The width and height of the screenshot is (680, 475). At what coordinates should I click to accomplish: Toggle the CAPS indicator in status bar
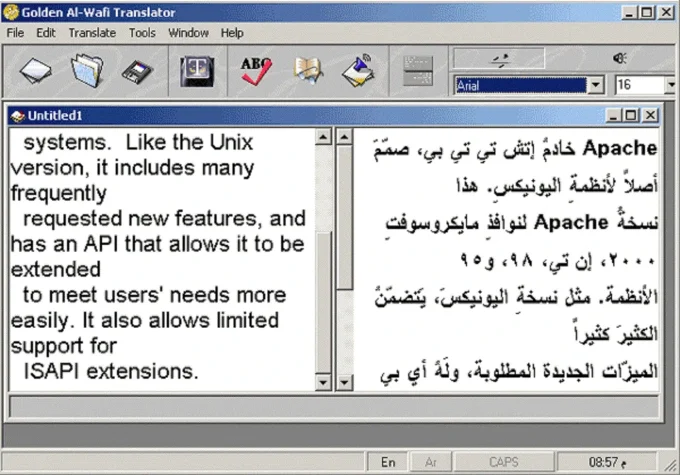point(503,462)
